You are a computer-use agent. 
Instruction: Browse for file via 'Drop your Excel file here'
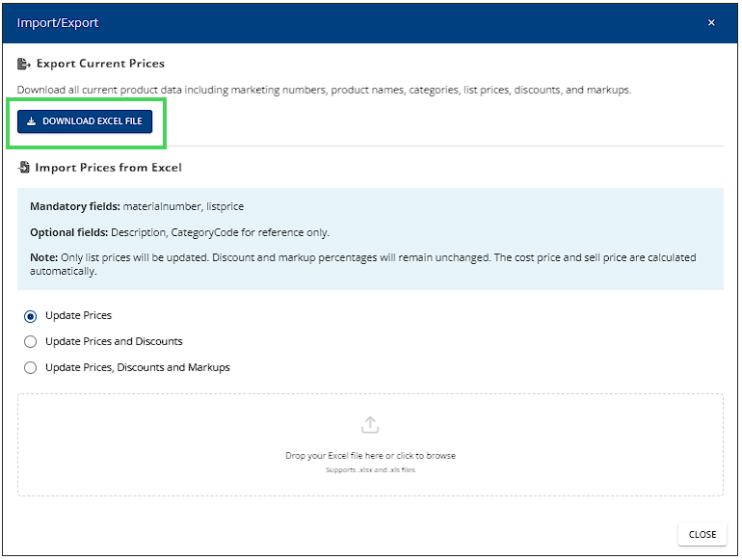pyautogui.click(x=370, y=445)
